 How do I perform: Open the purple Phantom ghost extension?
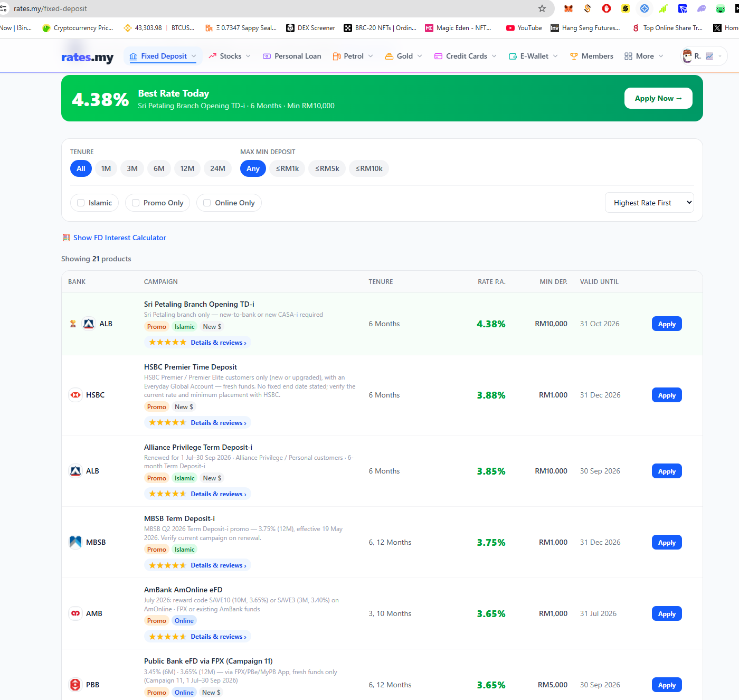pos(702,8)
